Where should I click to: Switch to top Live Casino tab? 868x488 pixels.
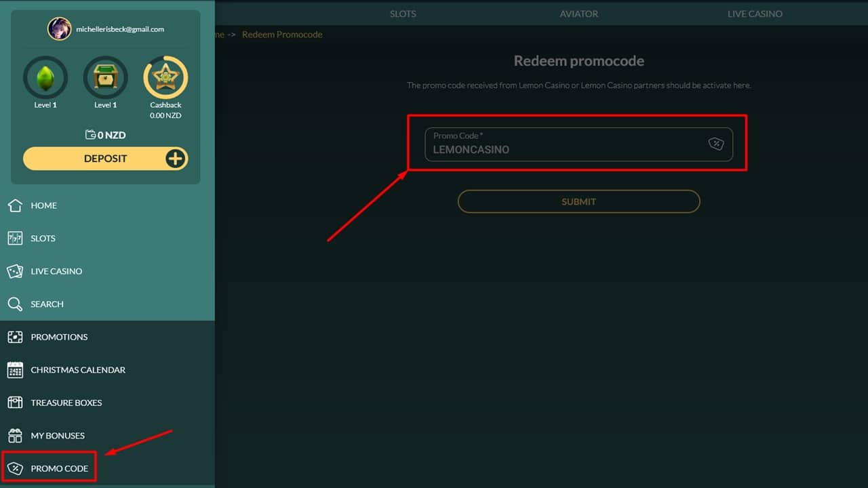point(755,14)
